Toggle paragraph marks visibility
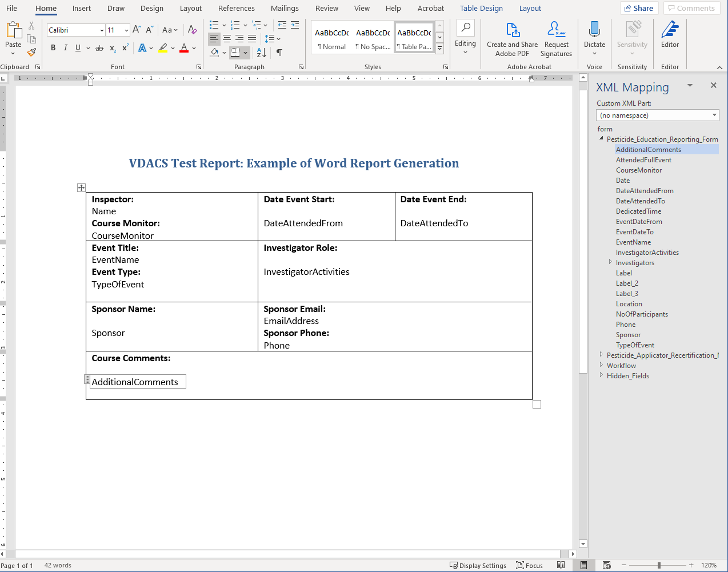Image resolution: width=728 pixels, height=572 pixels. coord(279,53)
